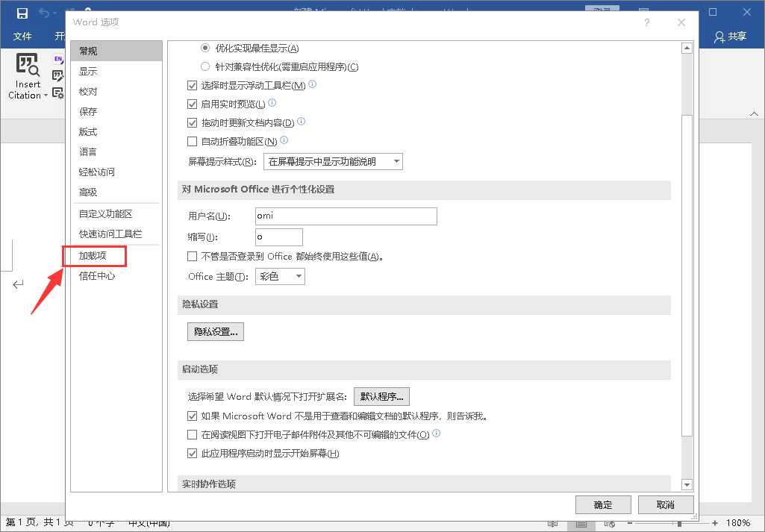Uncheck 此应用程序启动时显示开始屏幕 checkbox
This screenshot has height=532, width=765.
(x=193, y=453)
